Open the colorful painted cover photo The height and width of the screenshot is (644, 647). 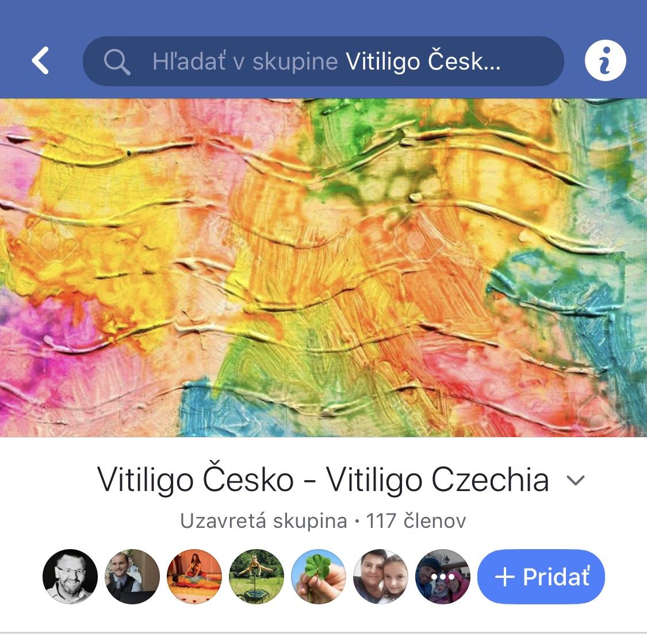click(x=323, y=267)
